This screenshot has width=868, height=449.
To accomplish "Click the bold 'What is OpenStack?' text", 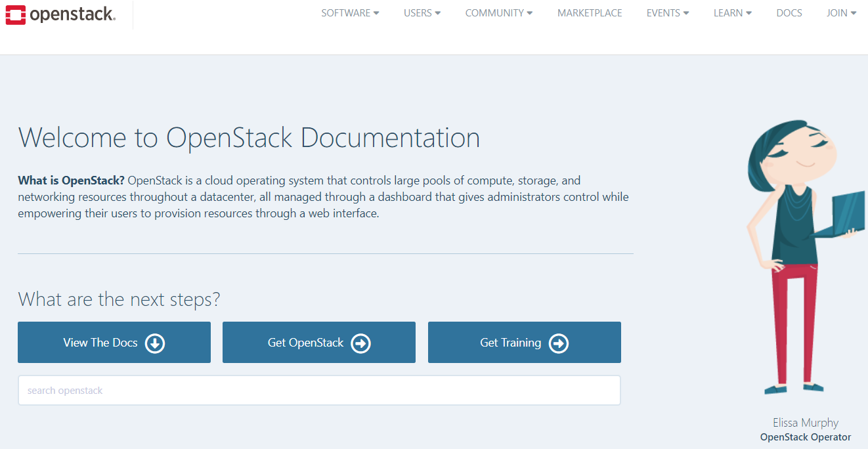I will point(72,180).
